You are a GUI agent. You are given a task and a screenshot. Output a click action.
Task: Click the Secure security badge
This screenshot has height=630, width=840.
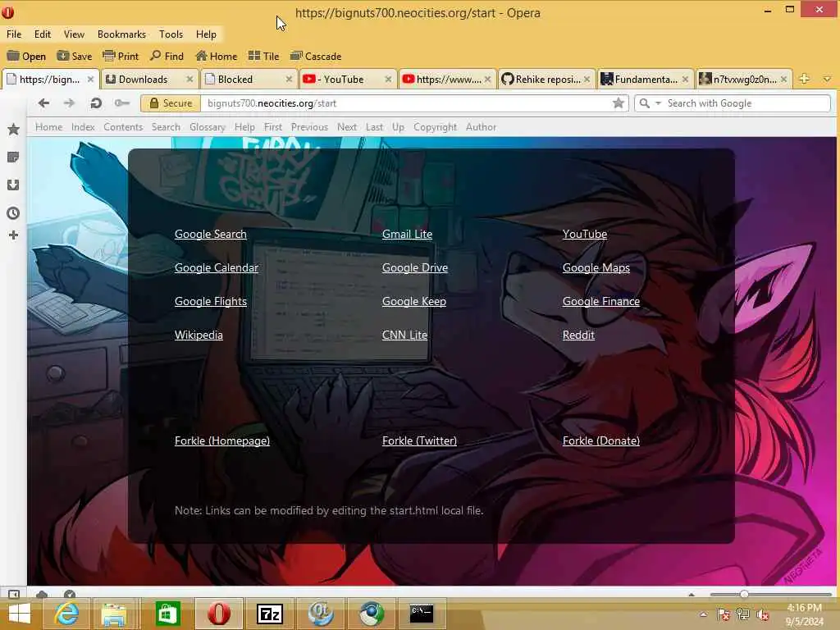[171, 103]
